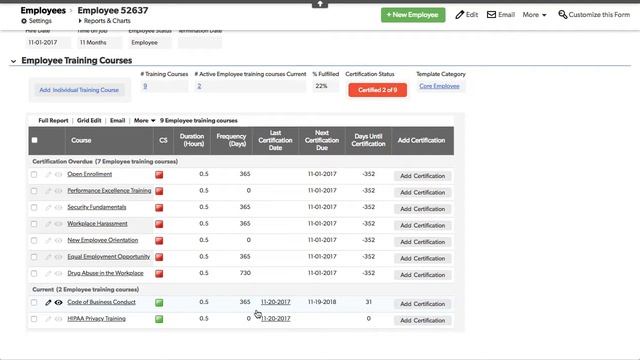Check the Performance Excellence Training row checkbox
The width and height of the screenshot is (640, 360).
pos(34,191)
